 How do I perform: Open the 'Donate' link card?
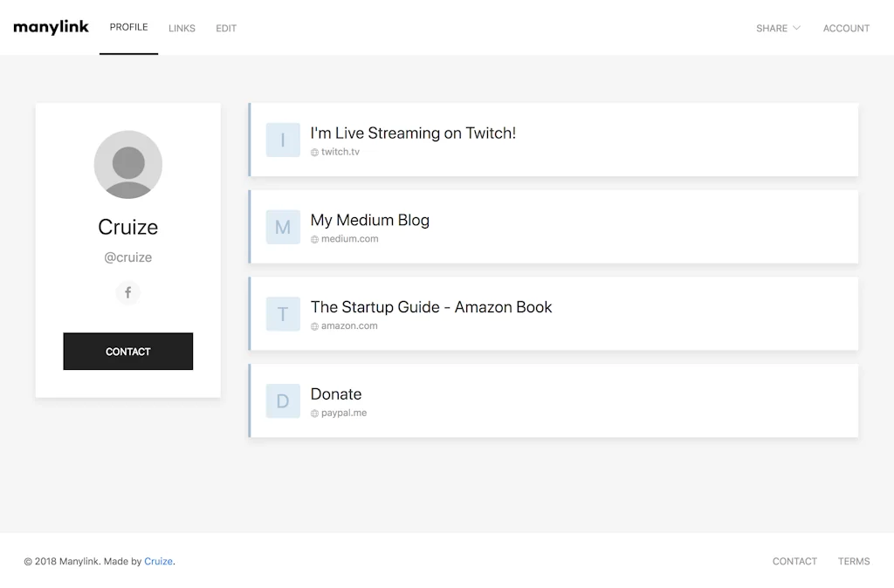click(553, 400)
